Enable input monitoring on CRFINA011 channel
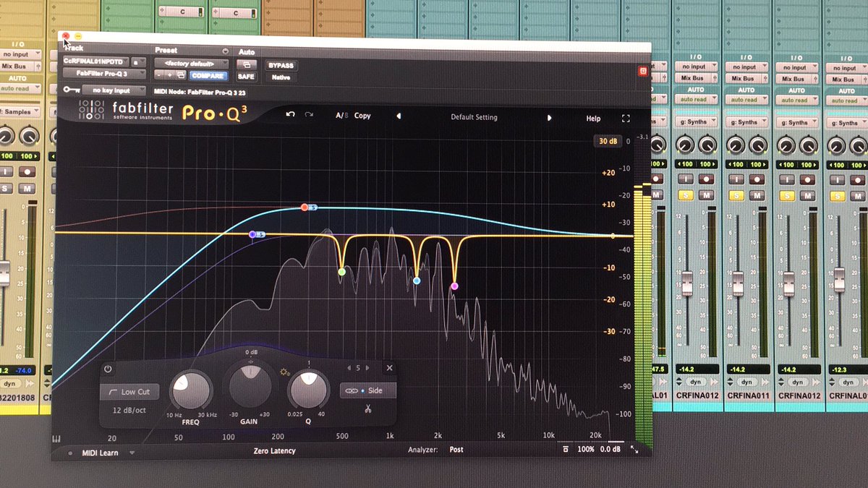Screen dimensions: 868x488 pyautogui.click(x=736, y=179)
